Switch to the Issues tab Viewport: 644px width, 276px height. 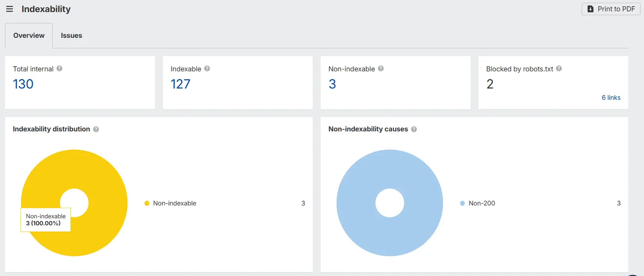(71, 35)
